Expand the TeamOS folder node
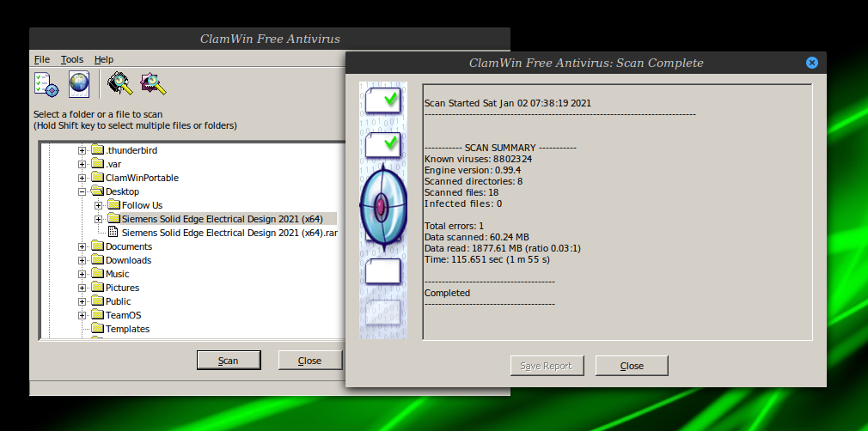The image size is (868, 431). click(82, 315)
